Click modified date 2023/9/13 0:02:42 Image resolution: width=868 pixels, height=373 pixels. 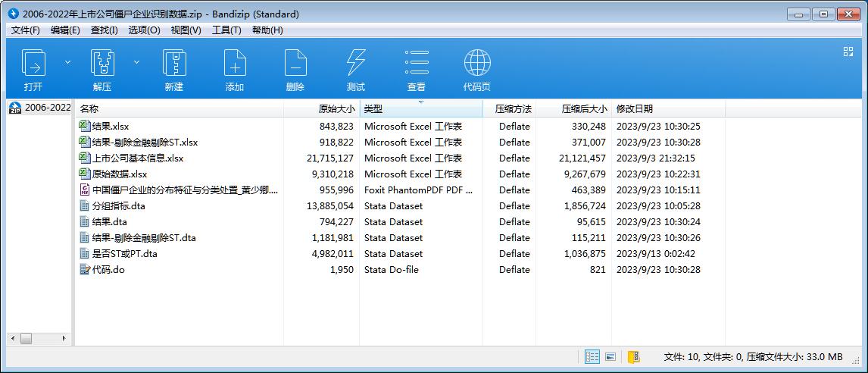tap(656, 254)
